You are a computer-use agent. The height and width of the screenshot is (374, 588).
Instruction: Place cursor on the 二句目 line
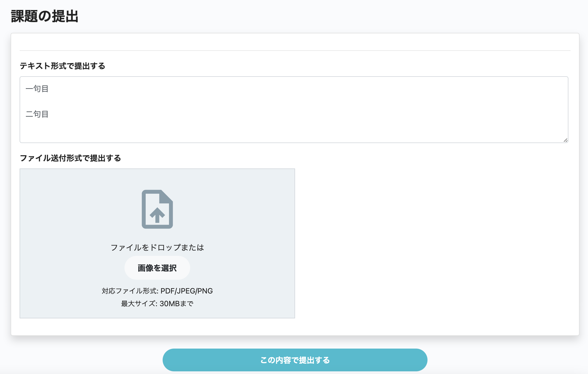(x=37, y=114)
